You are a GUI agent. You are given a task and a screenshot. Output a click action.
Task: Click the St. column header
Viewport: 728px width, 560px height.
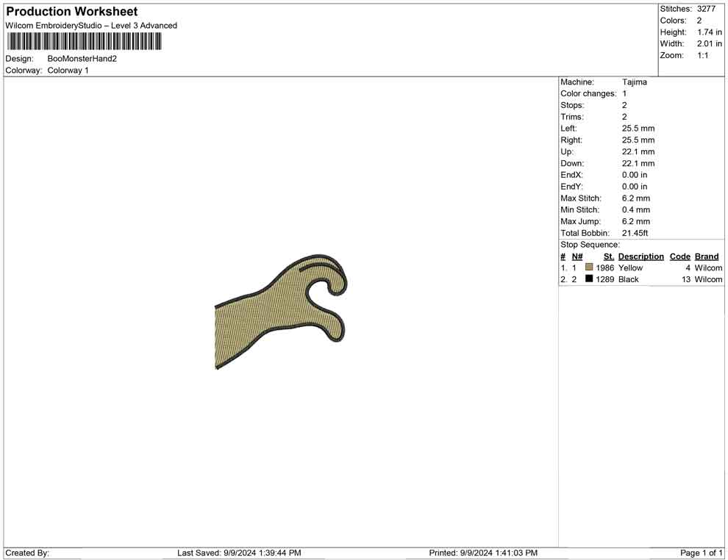tap(609, 256)
